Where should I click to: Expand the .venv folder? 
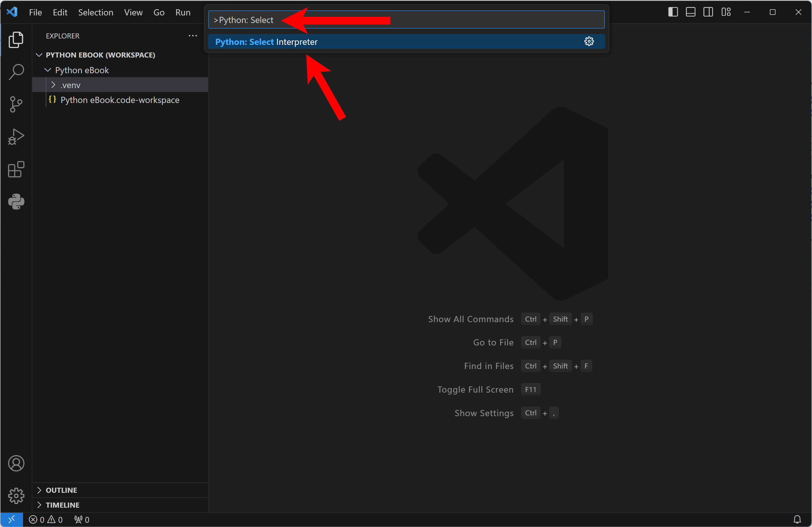53,84
